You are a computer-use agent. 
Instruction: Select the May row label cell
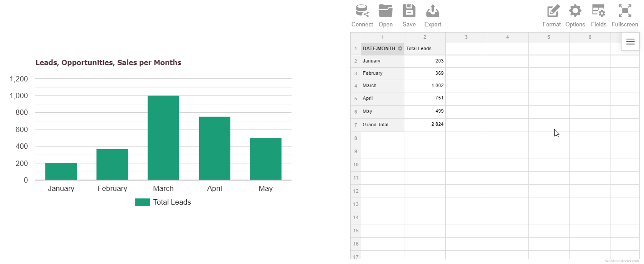point(382,112)
